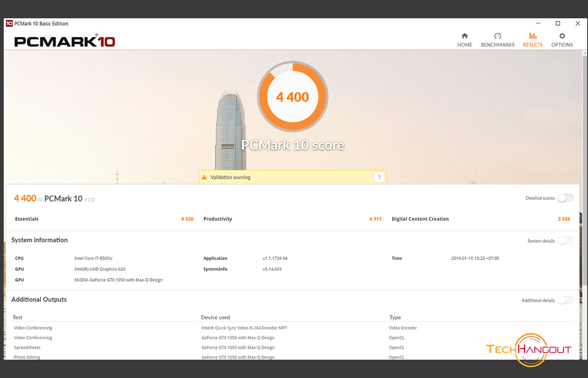Click the Essentials label
Image resolution: width=588 pixels, height=378 pixels.
[x=27, y=219]
